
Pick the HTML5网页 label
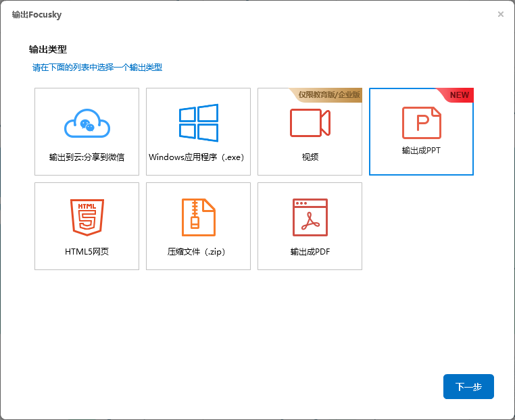tap(87, 252)
